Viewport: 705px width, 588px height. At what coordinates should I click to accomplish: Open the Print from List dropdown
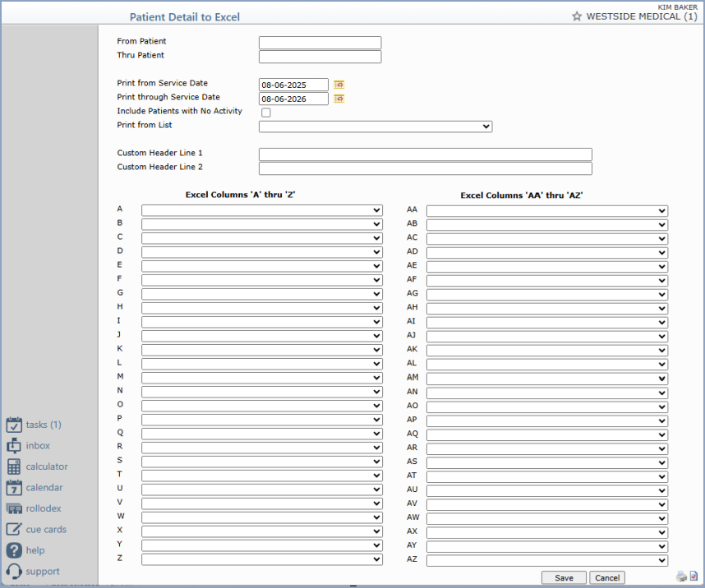click(376, 126)
